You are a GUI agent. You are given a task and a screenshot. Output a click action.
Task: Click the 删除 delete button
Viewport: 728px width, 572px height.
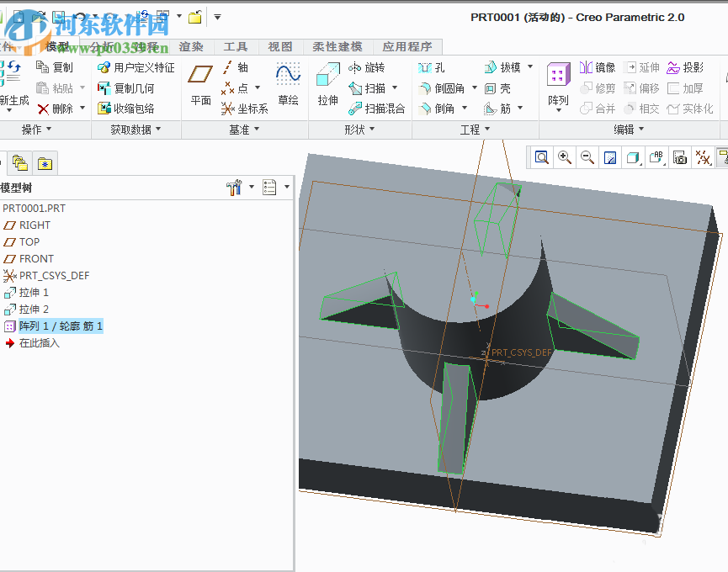point(56,109)
